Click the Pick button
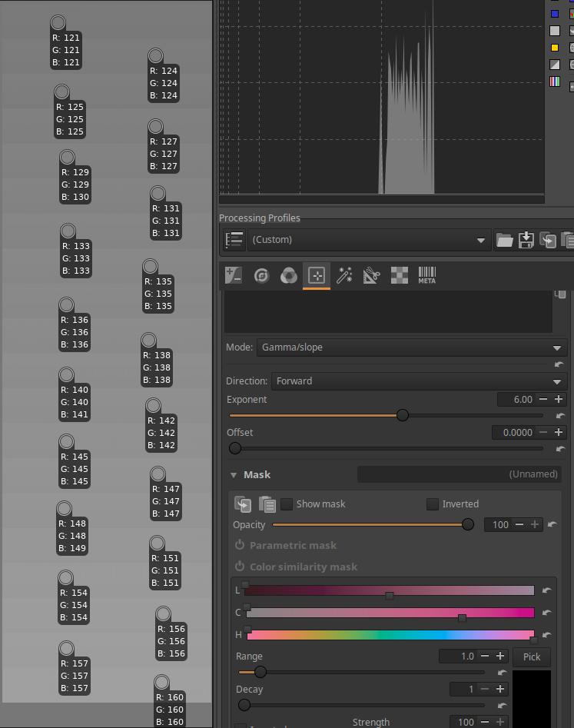This screenshot has height=728, width=574. pyautogui.click(x=532, y=657)
